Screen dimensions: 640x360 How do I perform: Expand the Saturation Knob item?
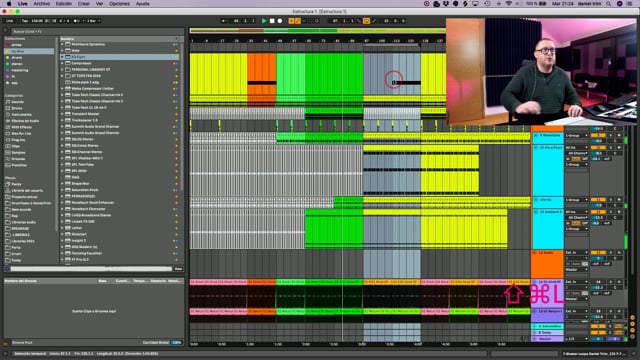[62, 190]
